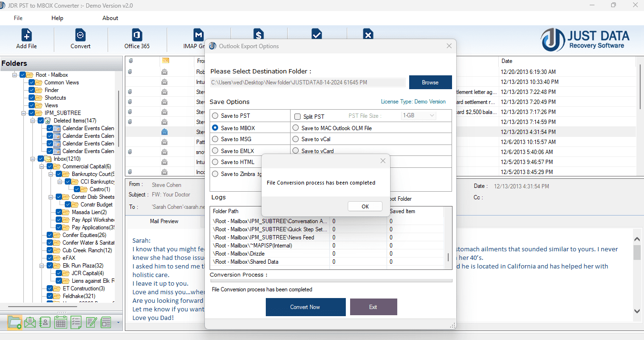Viewport: 644px width, 340px height.
Task: Open the Help menu
Action: coord(57,18)
